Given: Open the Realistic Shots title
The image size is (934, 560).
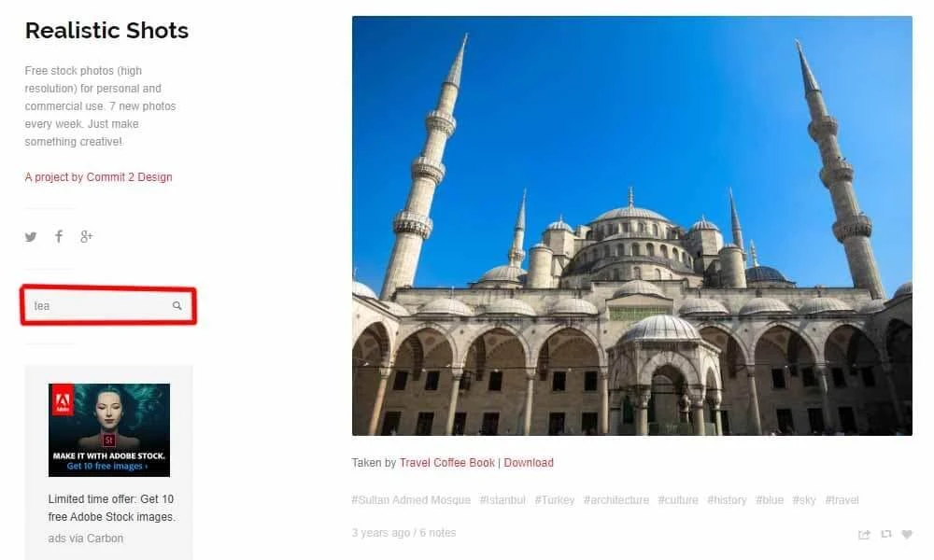Looking at the screenshot, I should tap(106, 31).
